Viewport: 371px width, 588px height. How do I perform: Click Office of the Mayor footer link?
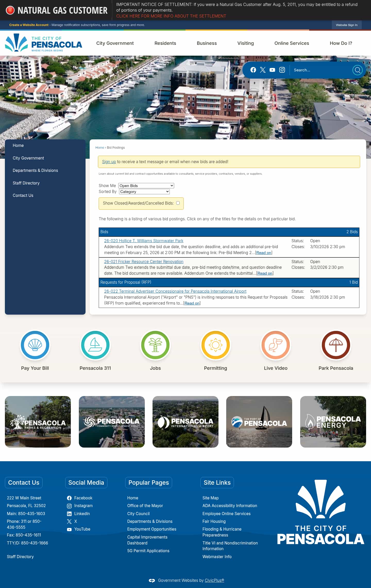point(145,506)
